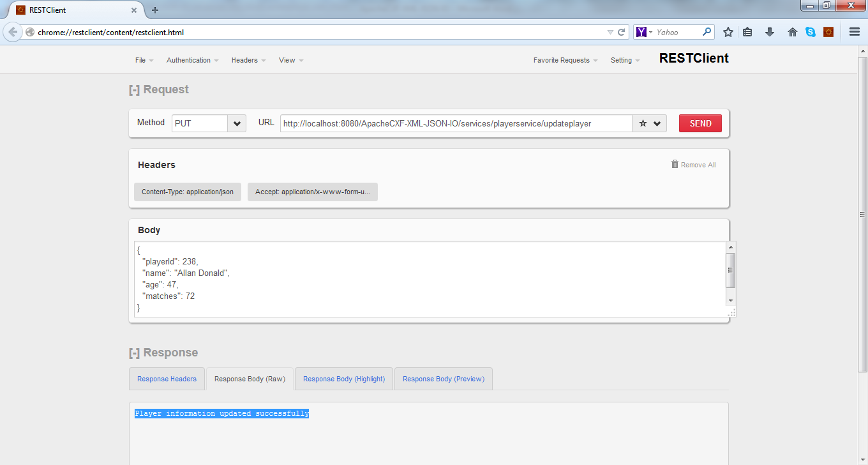Click the search magnifier icon
The width and height of the screenshot is (868, 465).
[707, 31]
